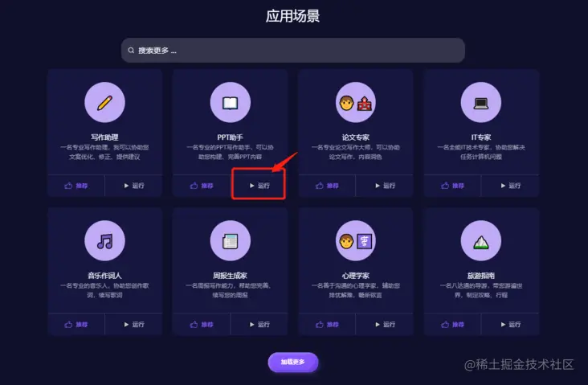This screenshot has height=385, width=588.
Task: Click the 论文专家 circular icon
Action: [x=356, y=102]
